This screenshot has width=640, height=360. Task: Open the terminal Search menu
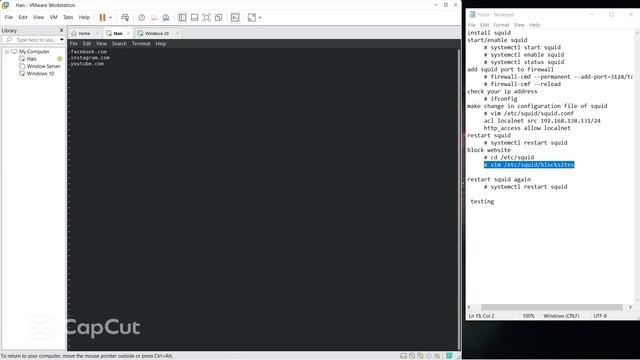pyautogui.click(x=120, y=44)
